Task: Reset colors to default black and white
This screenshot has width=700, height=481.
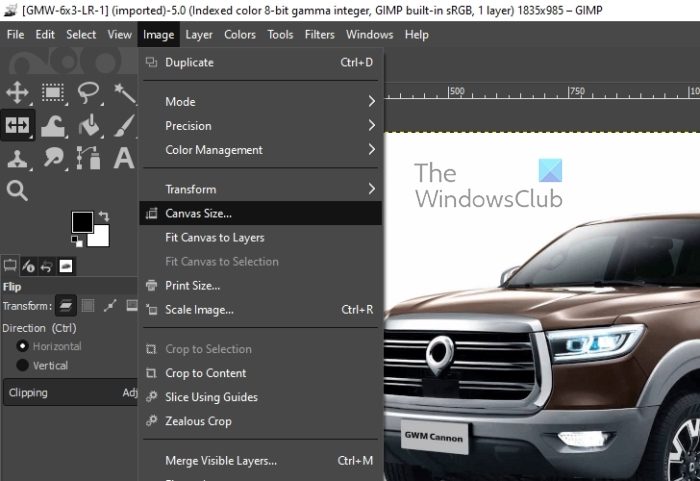Action: [77, 241]
